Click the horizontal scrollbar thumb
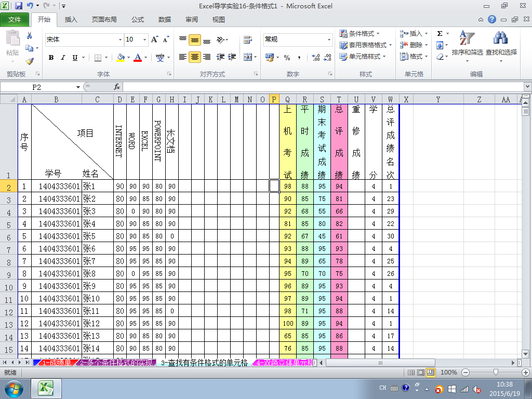The width and height of the screenshot is (532, 399). [x=380, y=363]
